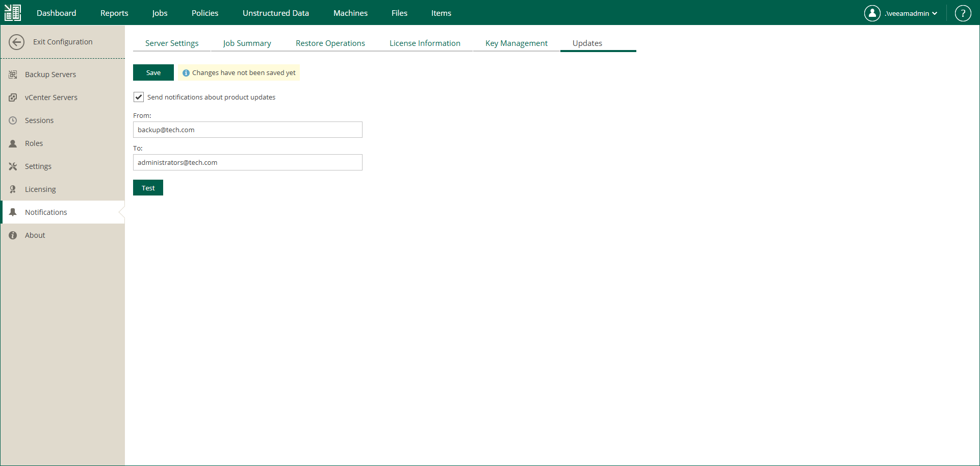The height and width of the screenshot is (466, 980).
Task: Expand the veeamadmin account dropdown
Action: 911,13
